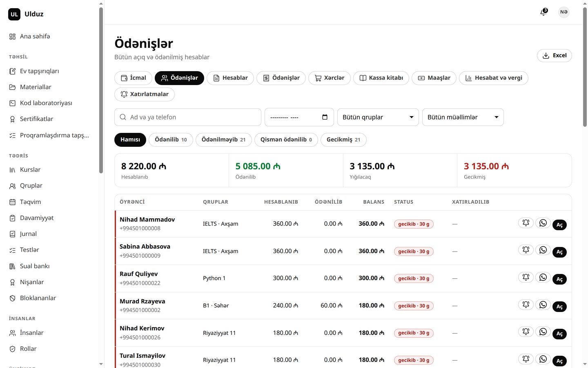This screenshot has width=588, height=368.
Task: Send reminder bell for Rauf Quliyev
Action: coord(526,277)
